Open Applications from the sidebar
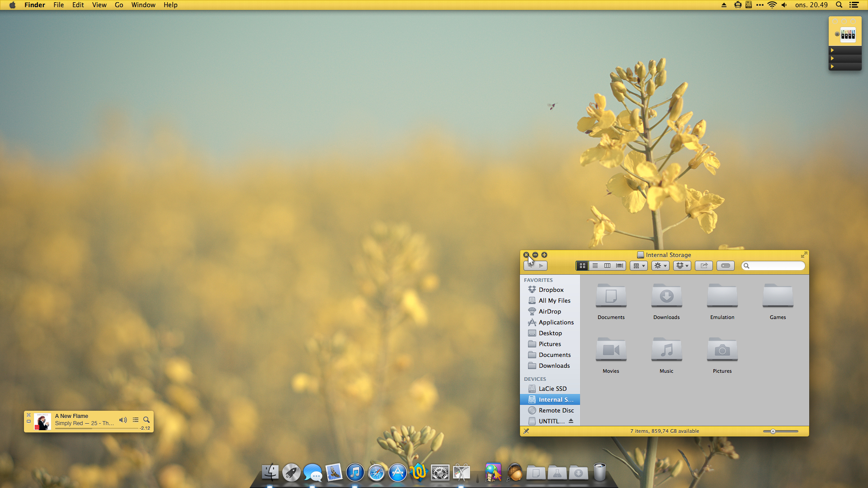This screenshot has width=868, height=488. click(x=550, y=322)
